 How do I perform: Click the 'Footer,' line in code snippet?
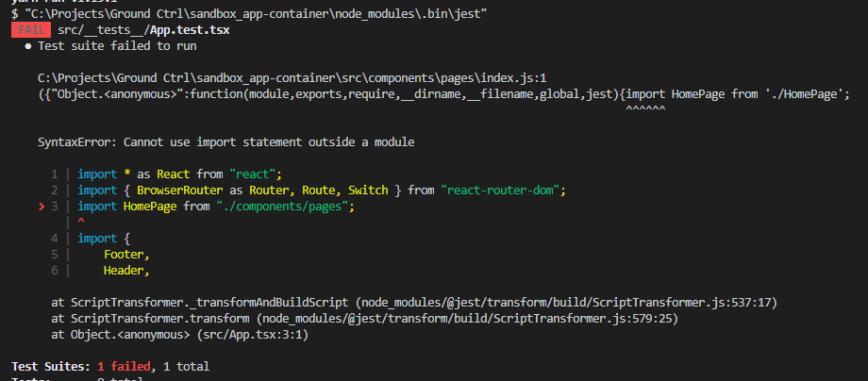coord(126,255)
